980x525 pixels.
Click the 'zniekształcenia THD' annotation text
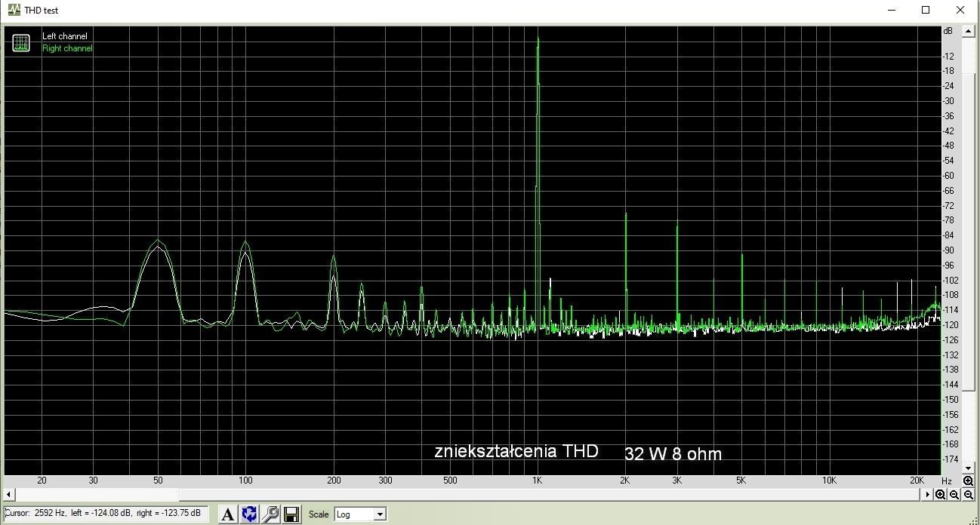(516, 451)
